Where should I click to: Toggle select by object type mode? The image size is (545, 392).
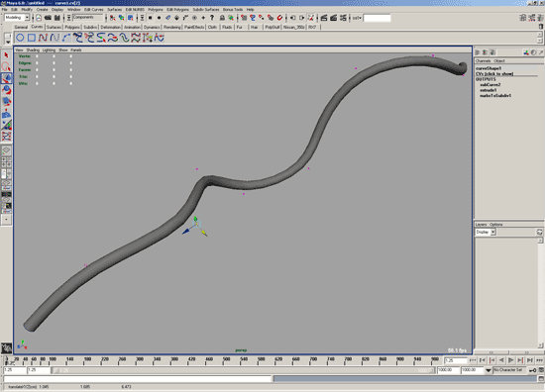[121, 18]
